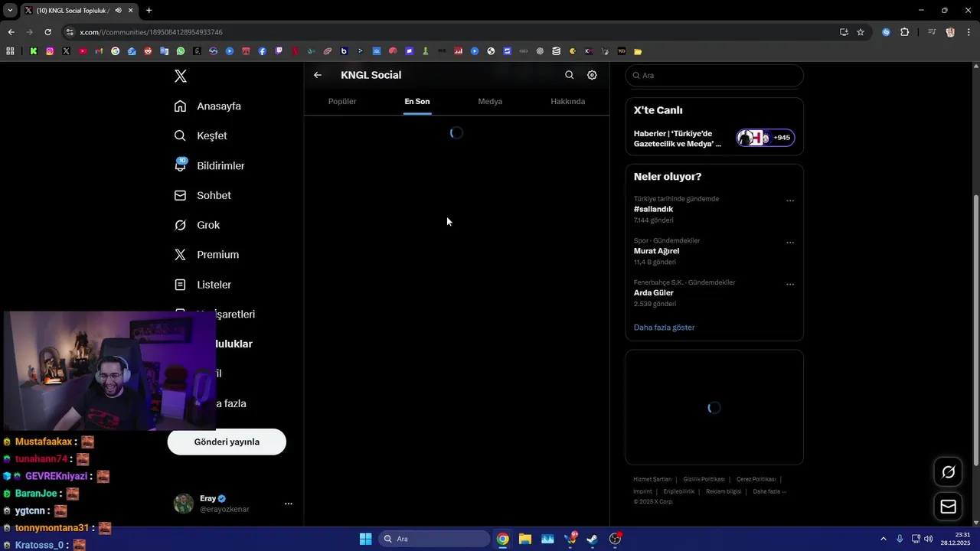Open account menu dots next to Eray
This screenshot has width=980, height=551.
(289, 504)
